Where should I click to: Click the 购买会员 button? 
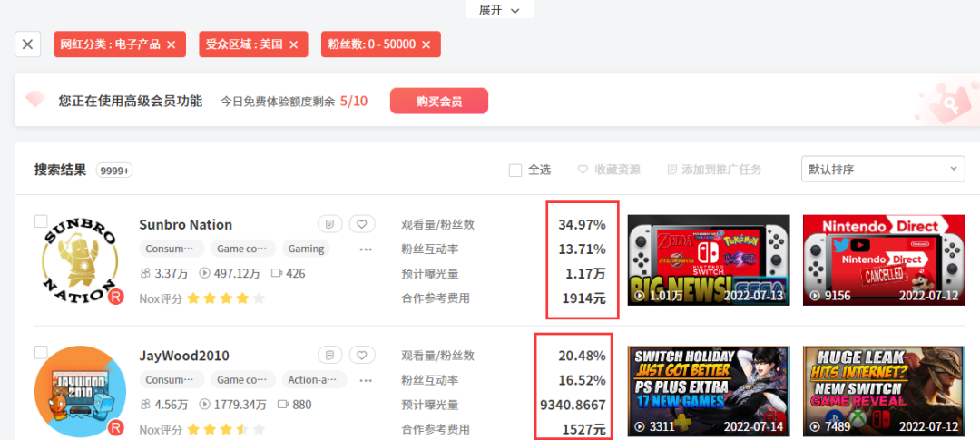pos(439,101)
